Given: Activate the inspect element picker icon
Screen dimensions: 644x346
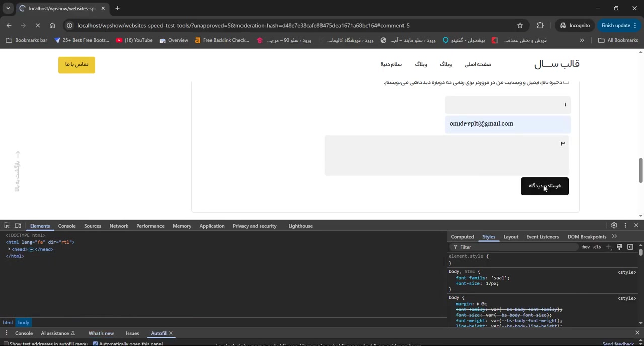Looking at the screenshot, I should click(6, 226).
